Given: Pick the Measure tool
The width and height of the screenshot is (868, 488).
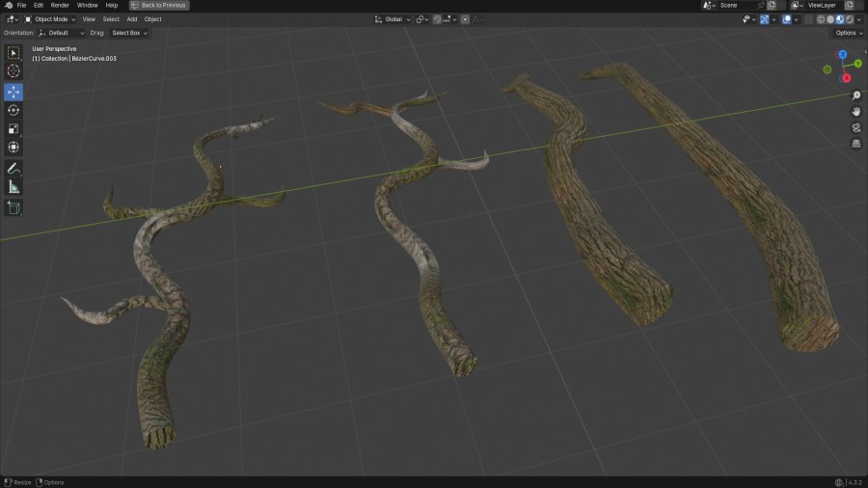Looking at the screenshot, I should [x=14, y=186].
